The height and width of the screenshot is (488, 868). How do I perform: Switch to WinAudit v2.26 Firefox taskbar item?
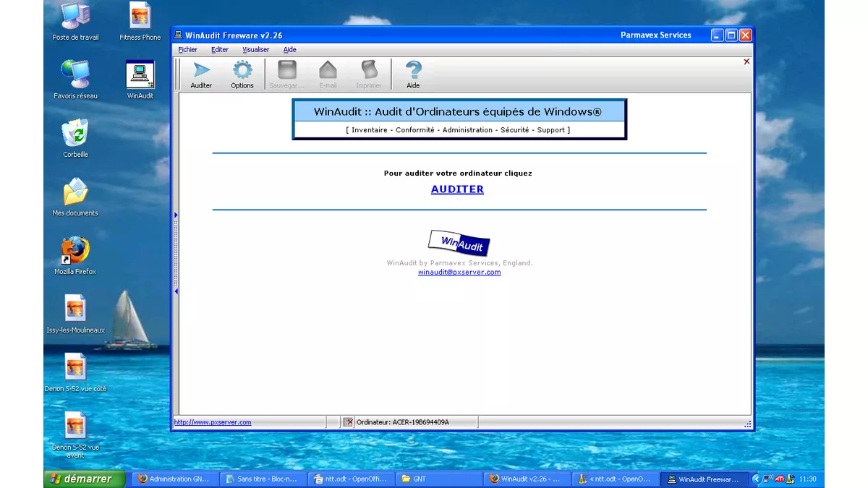point(527,479)
